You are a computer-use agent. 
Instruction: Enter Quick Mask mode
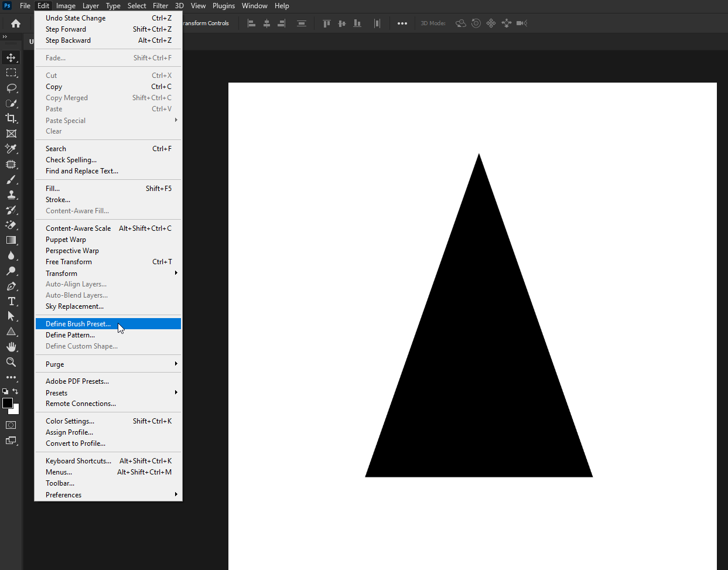[x=11, y=425]
